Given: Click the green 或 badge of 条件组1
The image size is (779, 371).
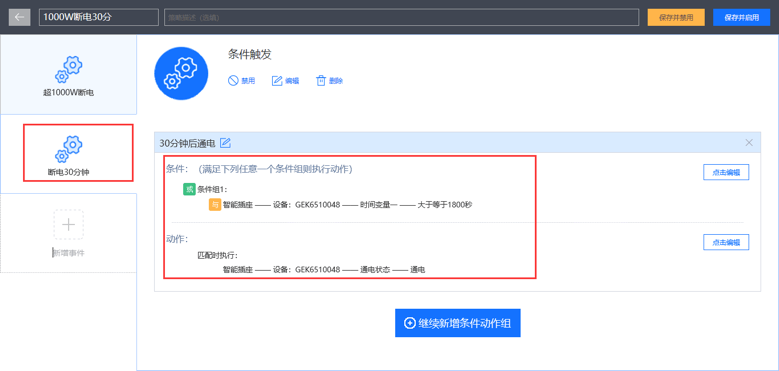Looking at the screenshot, I should [x=189, y=189].
